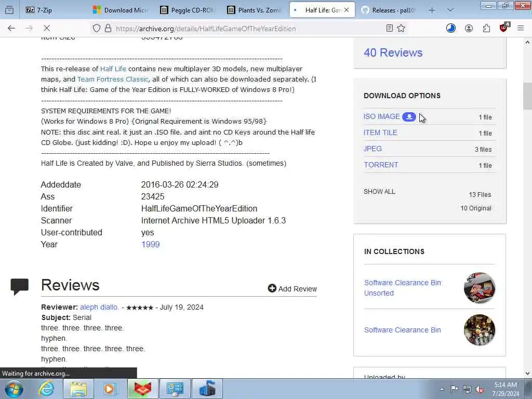The width and height of the screenshot is (532, 399).
Task: Show hidden system tray icons
Action: tap(442, 389)
